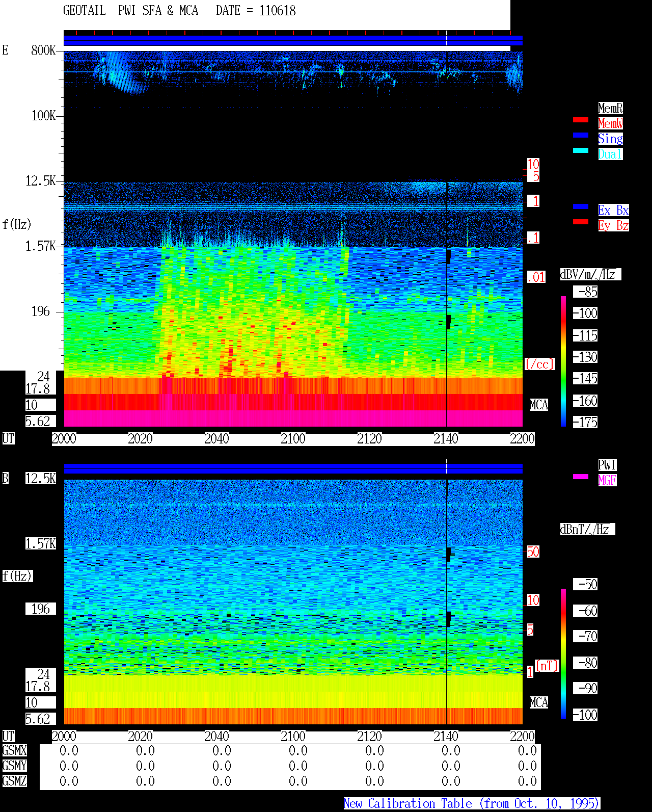652x812 pixels.
Task: Click the dBV/m/√Hz color scale bar
Action: tap(563, 361)
